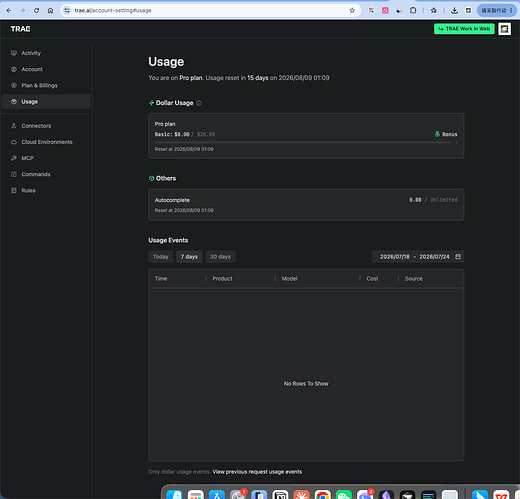Bookmark this page with the star icon

(x=352, y=10)
